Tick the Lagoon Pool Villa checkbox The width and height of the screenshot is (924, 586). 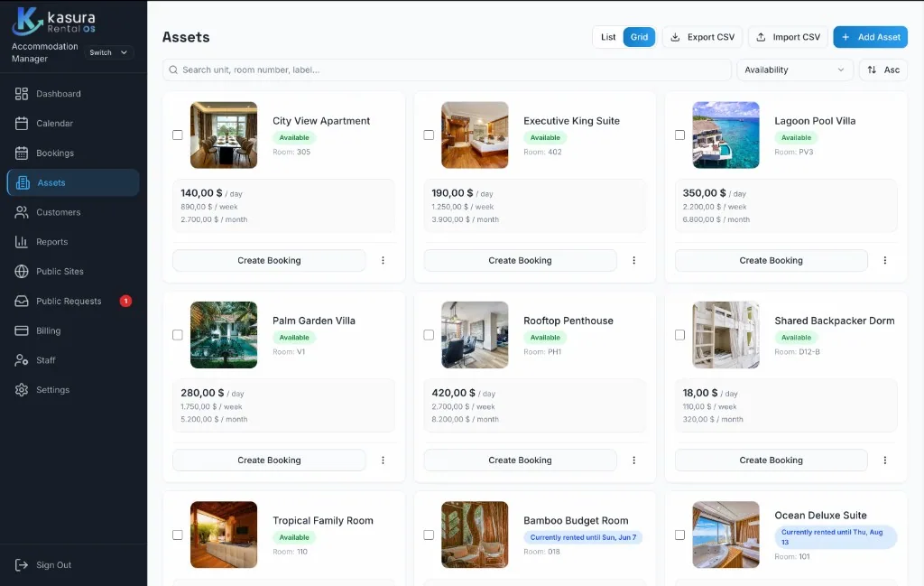tap(680, 135)
